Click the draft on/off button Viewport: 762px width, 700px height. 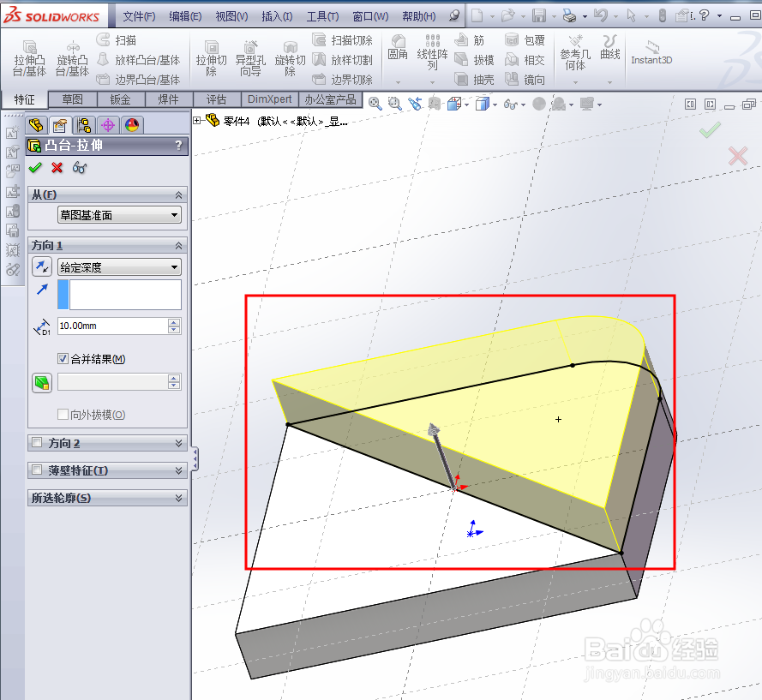pyautogui.click(x=42, y=383)
